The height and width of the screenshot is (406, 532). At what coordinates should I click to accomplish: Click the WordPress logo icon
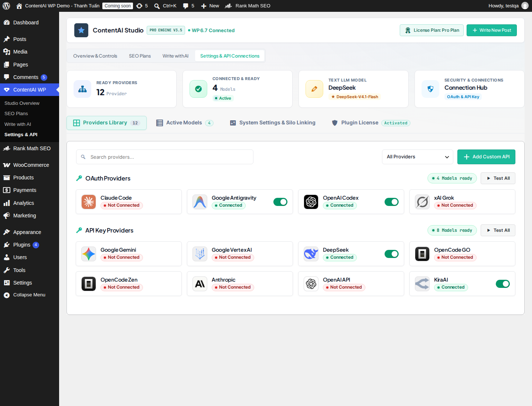tap(6, 6)
